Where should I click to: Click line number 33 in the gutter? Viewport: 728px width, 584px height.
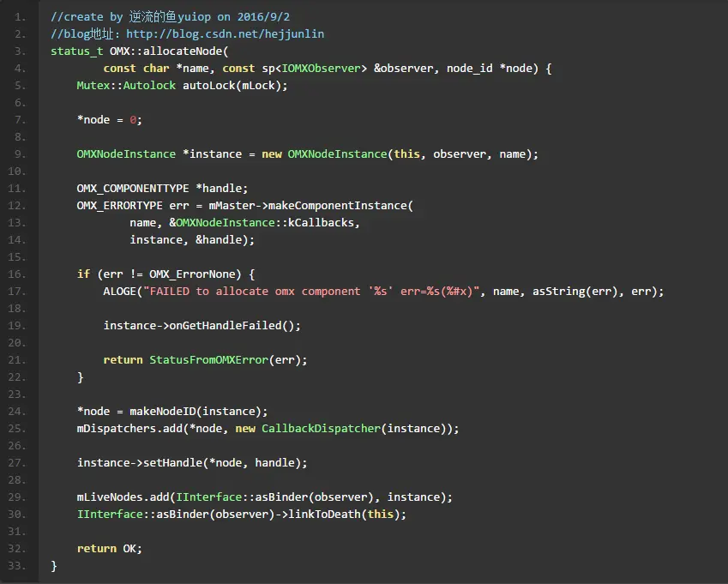[x=16, y=566]
